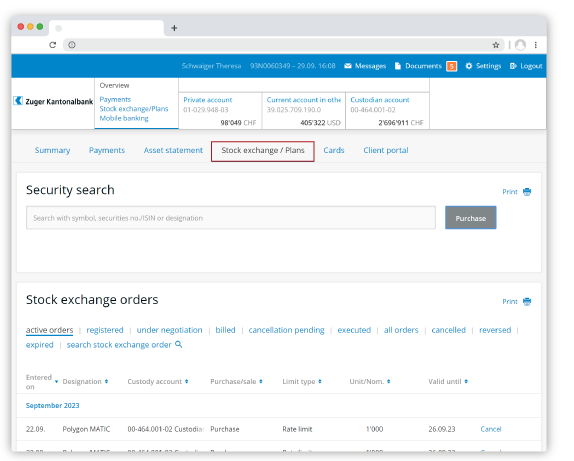Click Polygon MATIC designation in first order row

click(x=86, y=429)
